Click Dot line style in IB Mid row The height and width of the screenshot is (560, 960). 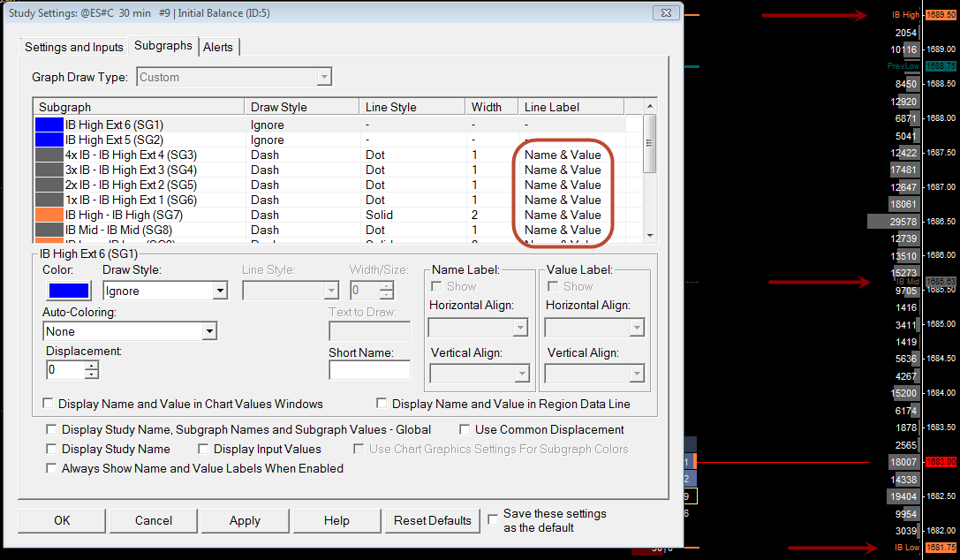375,231
